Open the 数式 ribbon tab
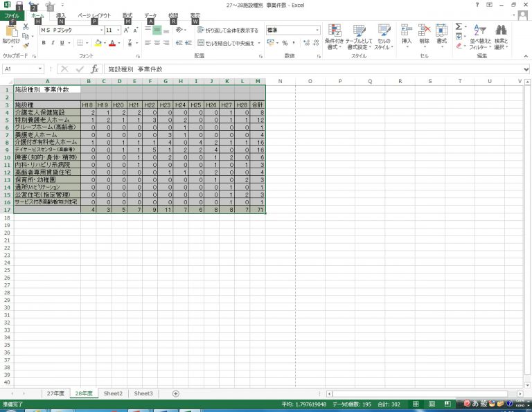Image resolution: width=532 pixels, height=412 pixels. (x=127, y=15)
